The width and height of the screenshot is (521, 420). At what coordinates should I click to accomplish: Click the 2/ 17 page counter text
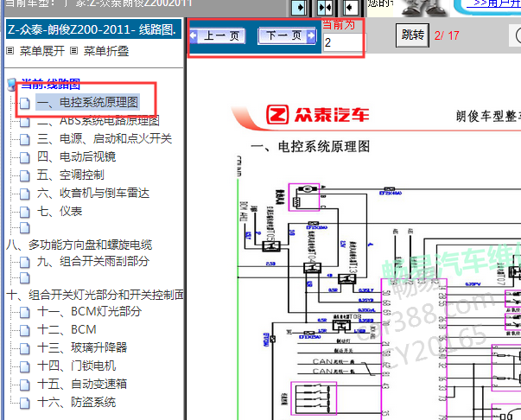[x=447, y=35]
